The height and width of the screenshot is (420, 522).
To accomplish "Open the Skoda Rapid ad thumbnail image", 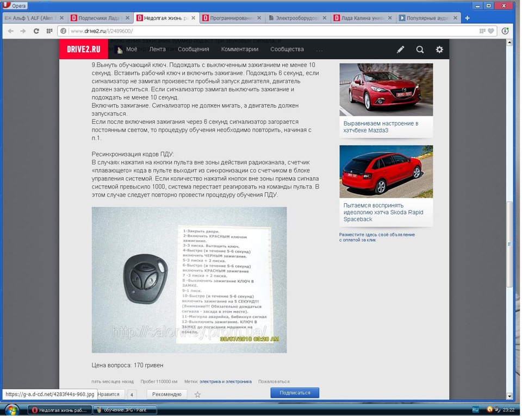I will [x=386, y=172].
